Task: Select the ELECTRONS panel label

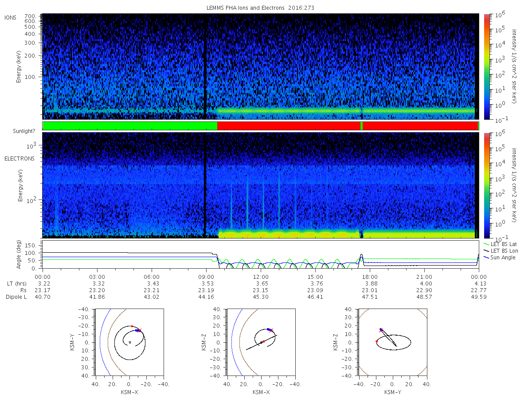Action: [x=19, y=158]
